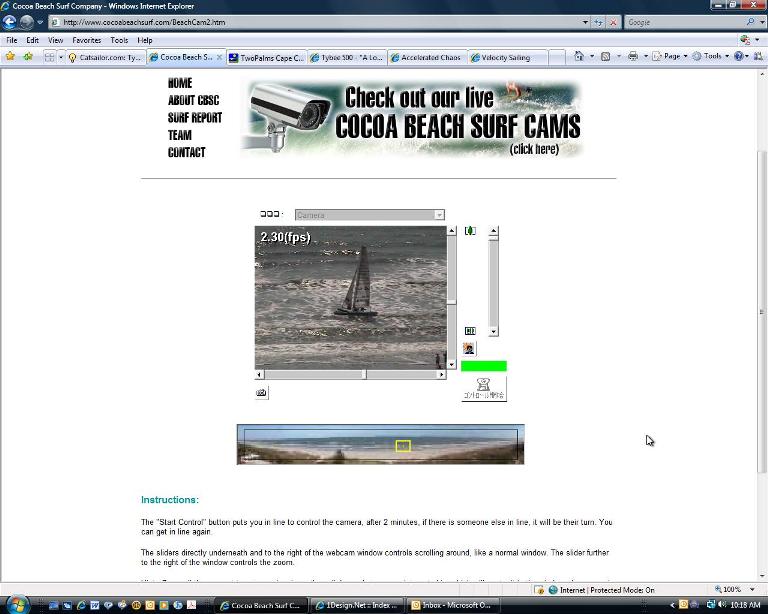The width and height of the screenshot is (768, 614).
Task: Open the Internet zone globe icon in status bar
Action: tap(553, 590)
